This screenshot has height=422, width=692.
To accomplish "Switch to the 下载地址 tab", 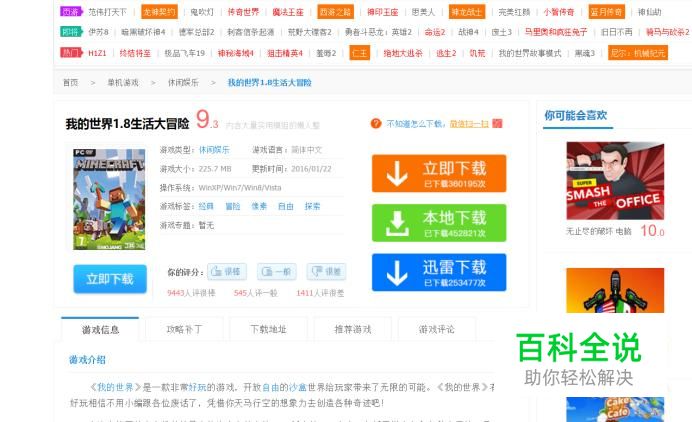I will click(268, 329).
